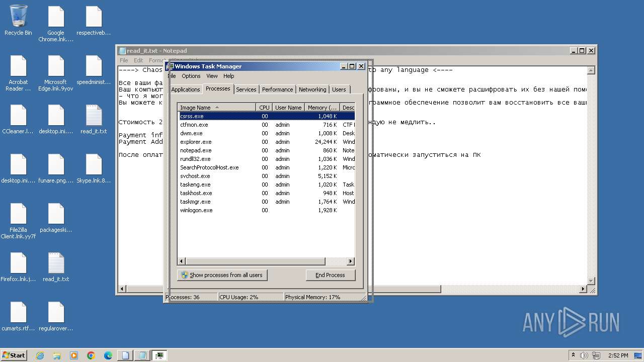Image resolution: width=644 pixels, height=362 pixels.
Task: Open Notepad File menu
Action: pos(124,60)
